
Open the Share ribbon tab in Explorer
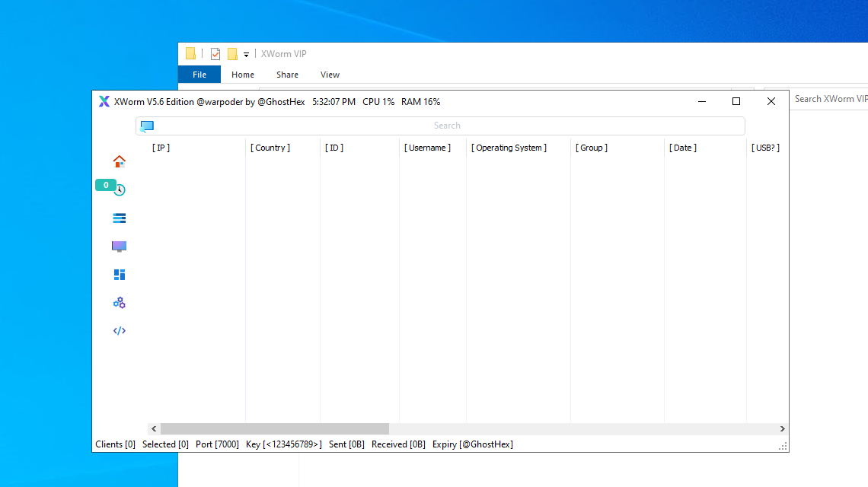287,74
